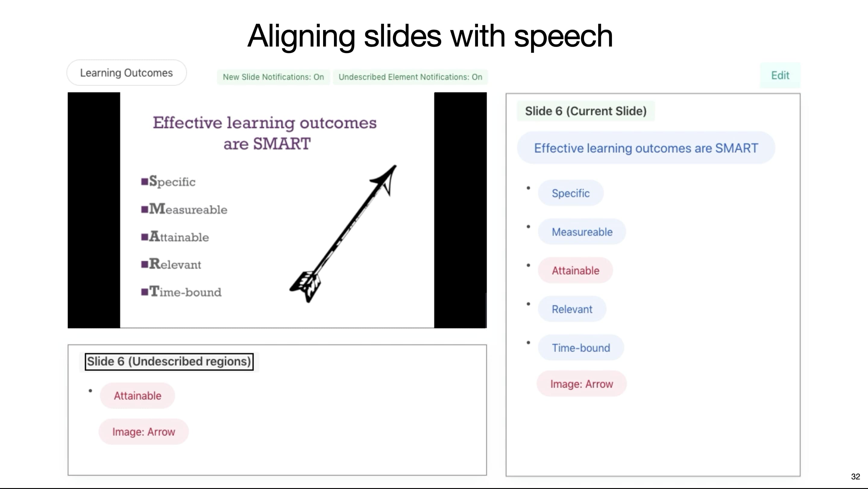Click the Specific element in slide panel

click(571, 193)
